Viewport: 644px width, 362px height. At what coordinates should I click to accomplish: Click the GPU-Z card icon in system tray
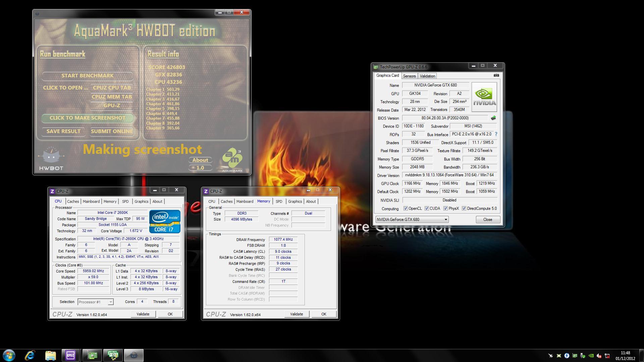pyautogui.click(x=575, y=356)
